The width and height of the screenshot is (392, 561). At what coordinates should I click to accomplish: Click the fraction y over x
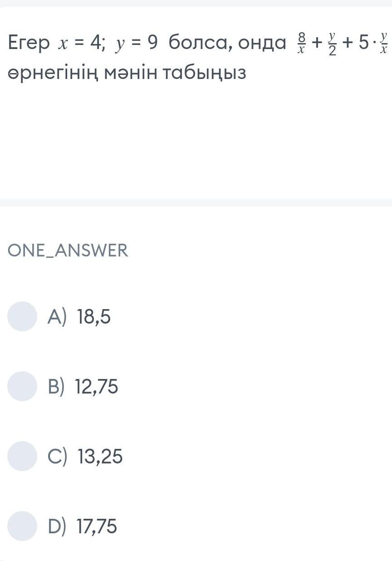click(x=384, y=44)
